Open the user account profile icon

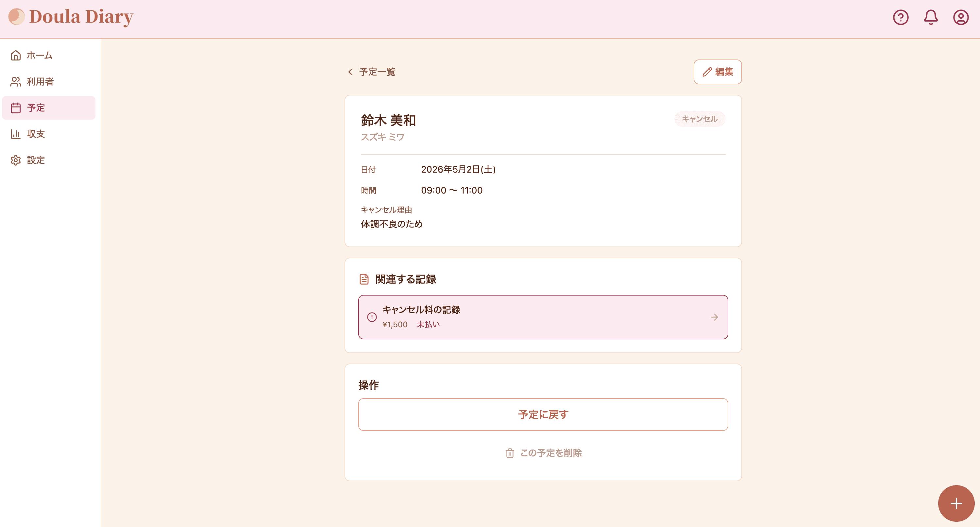(961, 18)
